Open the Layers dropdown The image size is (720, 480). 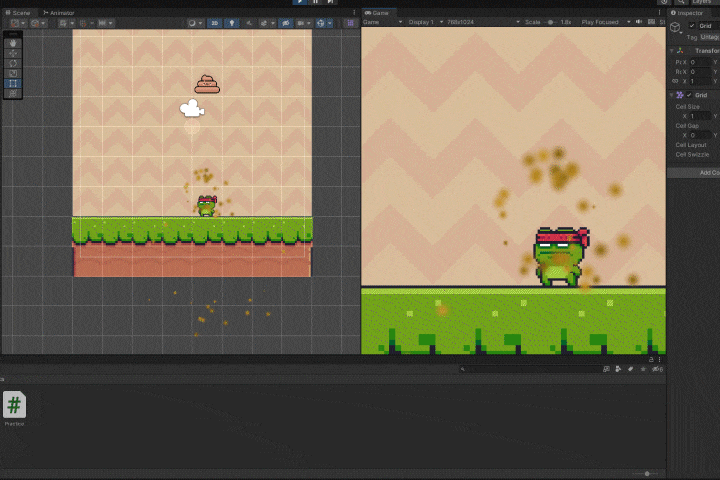pos(704,2)
